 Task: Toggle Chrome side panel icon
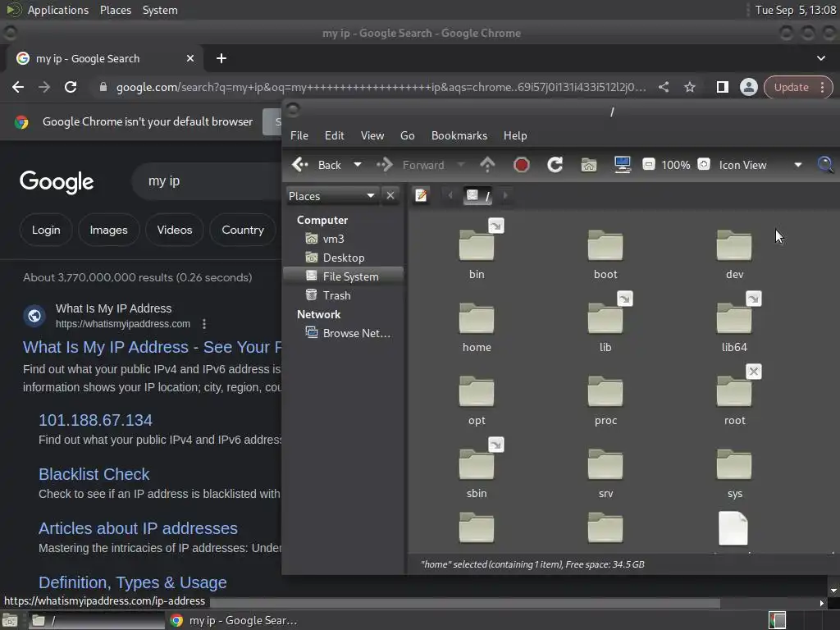click(x=722, y=87)
